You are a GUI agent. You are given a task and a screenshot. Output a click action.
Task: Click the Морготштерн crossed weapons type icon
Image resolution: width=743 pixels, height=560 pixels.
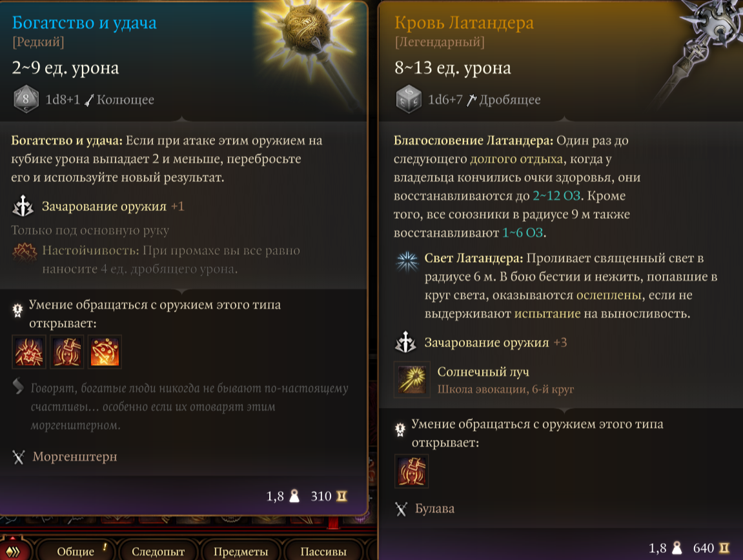(x=19, y=457)
